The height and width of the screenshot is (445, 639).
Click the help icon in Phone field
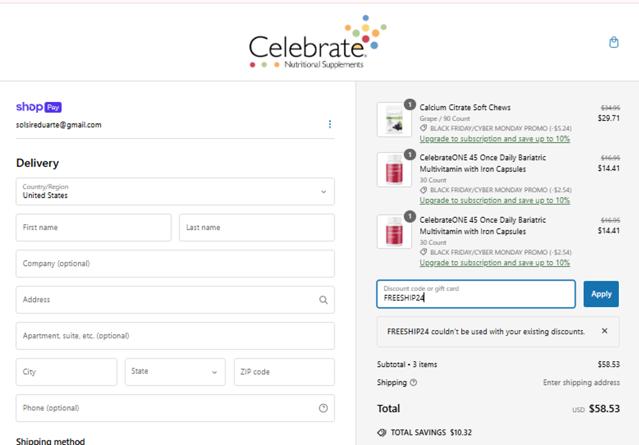pyautogui.click(x=323, y=408)
